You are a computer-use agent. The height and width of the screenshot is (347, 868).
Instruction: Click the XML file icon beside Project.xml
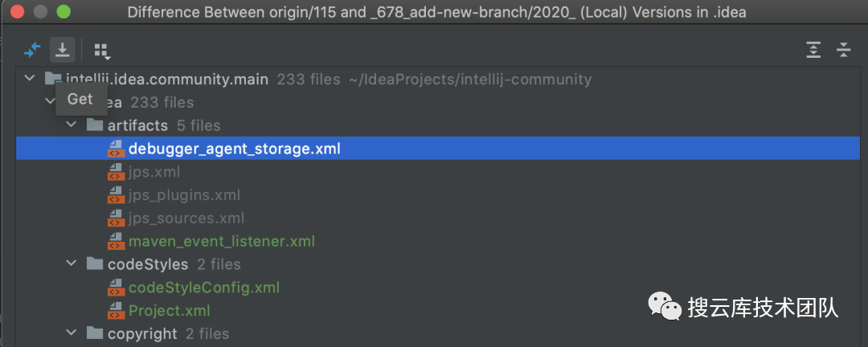click(115, 311)
